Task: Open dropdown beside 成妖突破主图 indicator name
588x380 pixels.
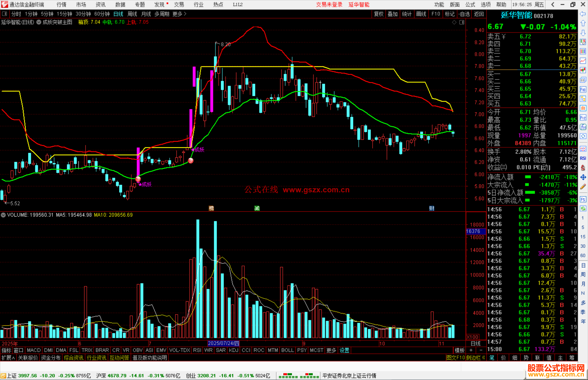Action: (x=39, y=22)
